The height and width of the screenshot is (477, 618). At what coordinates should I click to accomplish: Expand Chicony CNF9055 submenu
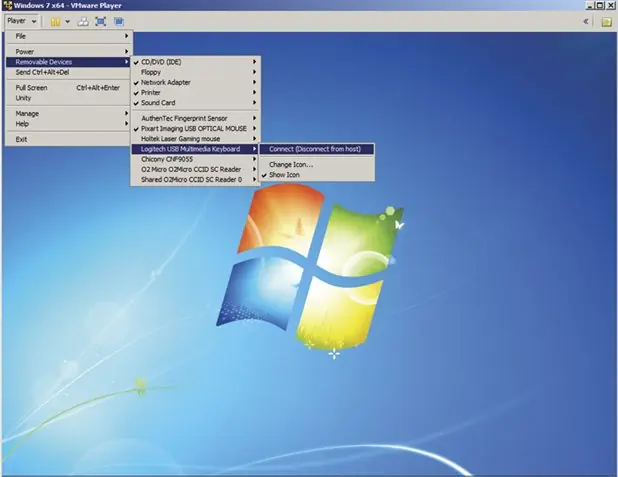[x=195, y=159]
